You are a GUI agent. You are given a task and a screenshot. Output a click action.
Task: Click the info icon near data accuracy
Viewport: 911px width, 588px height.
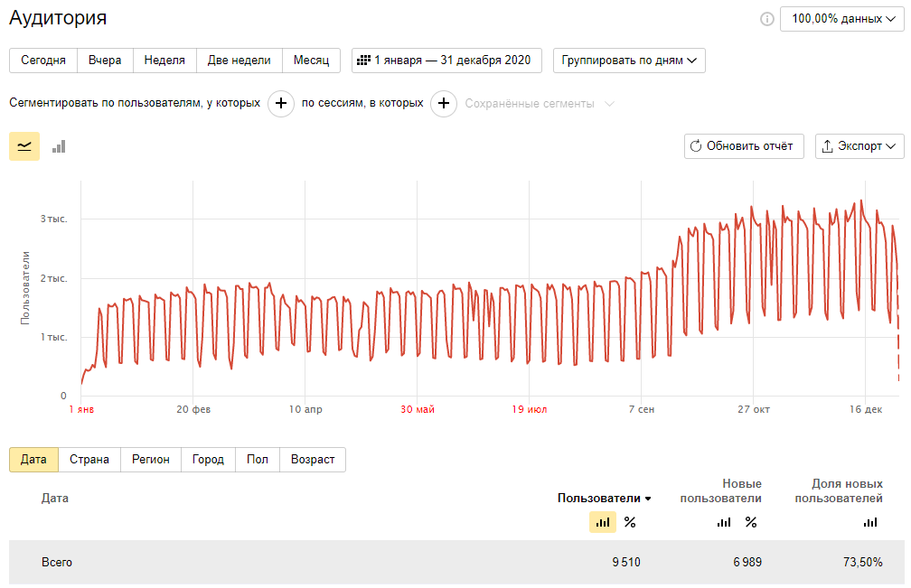pos(767,19)
